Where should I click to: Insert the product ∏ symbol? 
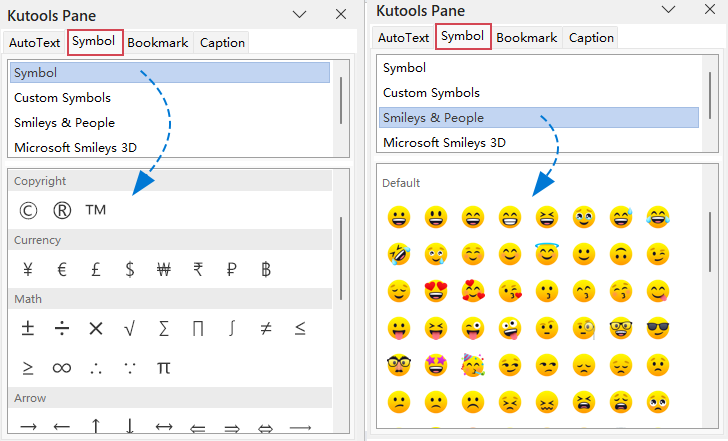(198, 329)
